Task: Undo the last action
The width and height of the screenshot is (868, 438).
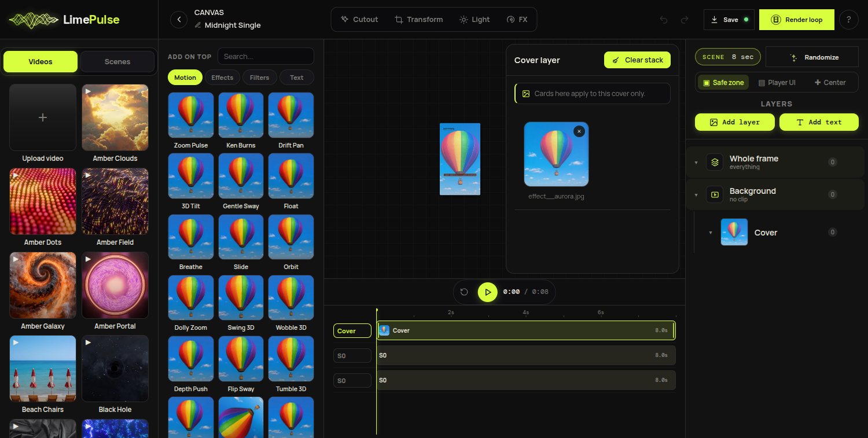Action: [664, 20]
